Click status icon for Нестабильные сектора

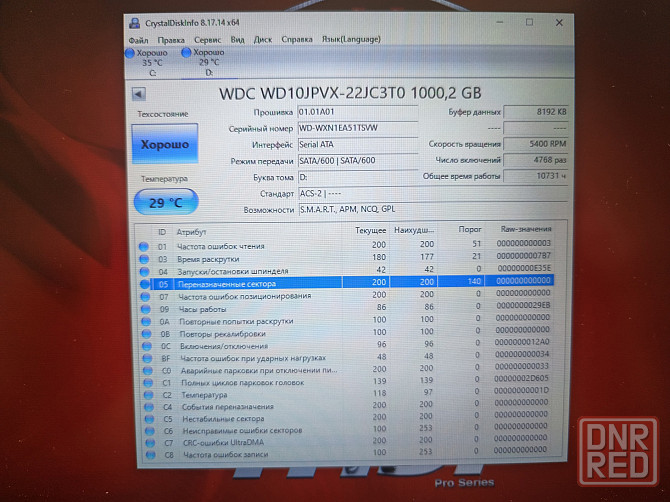tap(150, 419)
